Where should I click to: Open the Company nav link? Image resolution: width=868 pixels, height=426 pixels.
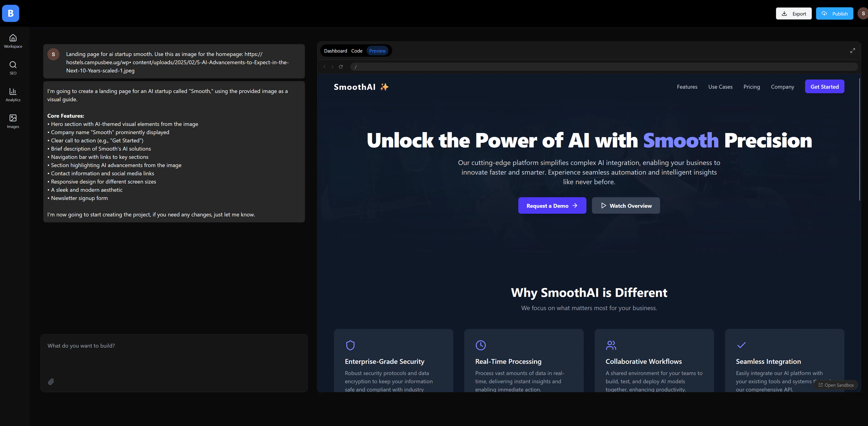tap(782, 87)
